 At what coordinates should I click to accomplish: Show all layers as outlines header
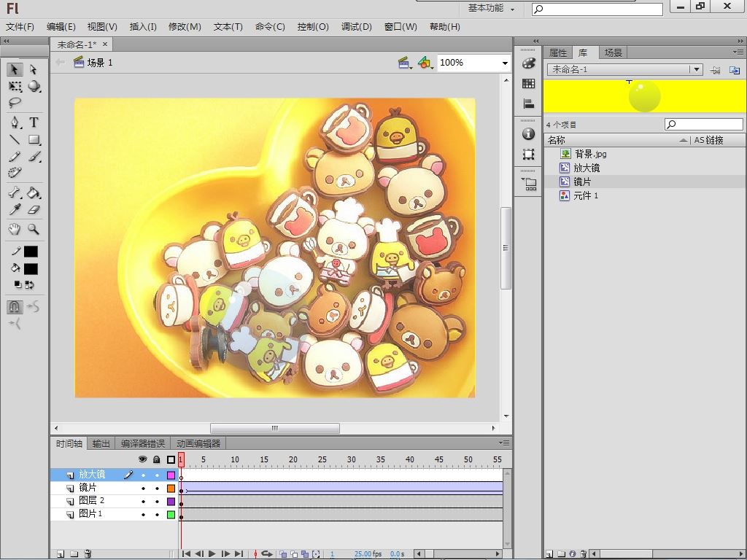pyautogui.click(x=171, y=459)
